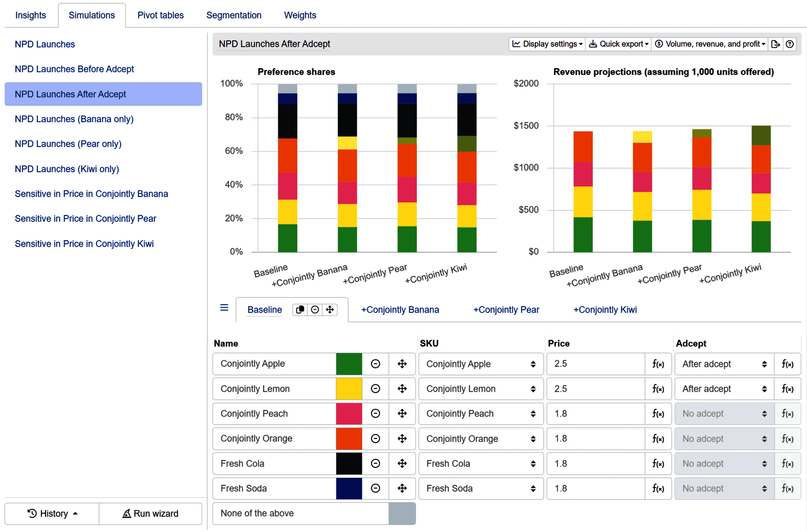The width and height of the screenshot is (807, 532).
Task: Open price function for Conjointly Apple
Action: point(658,364)
